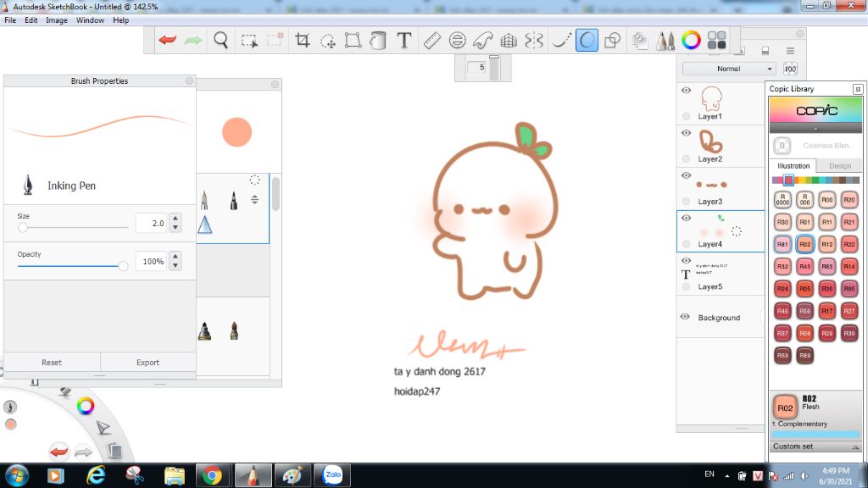Click the layer opacity 100 button

pyautogui.click(x=790, y=69)
